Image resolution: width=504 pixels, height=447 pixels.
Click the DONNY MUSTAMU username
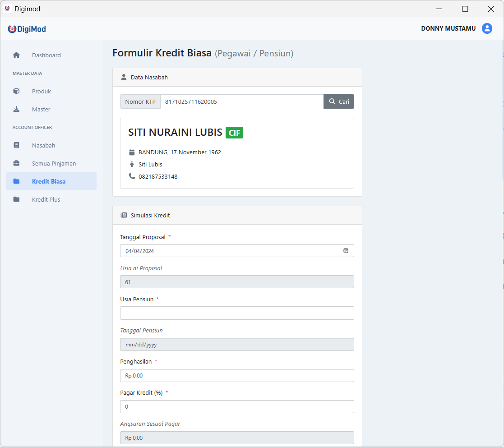point(448,28)
